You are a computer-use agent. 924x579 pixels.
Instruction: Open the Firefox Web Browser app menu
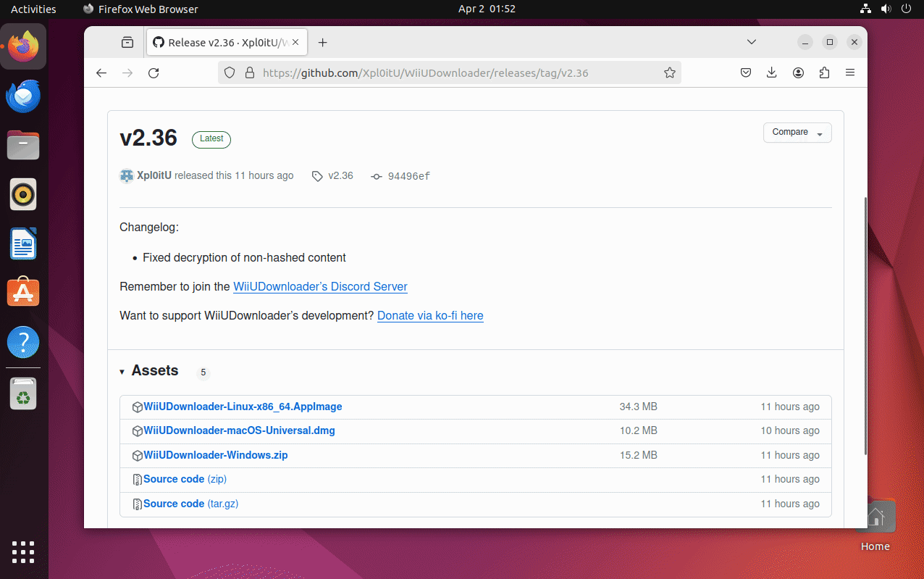tap(140, 9)
